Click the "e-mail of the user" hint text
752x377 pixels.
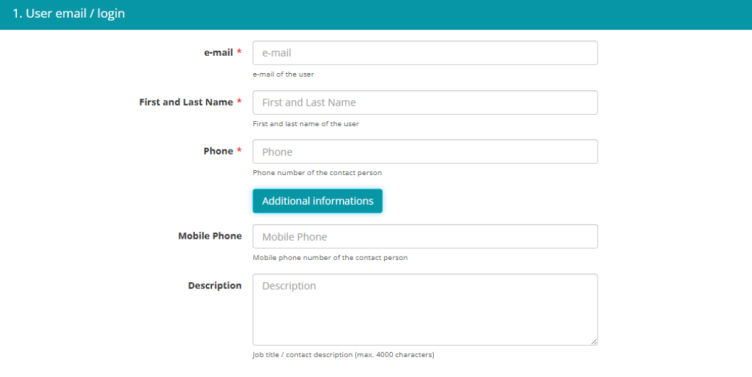283,74
